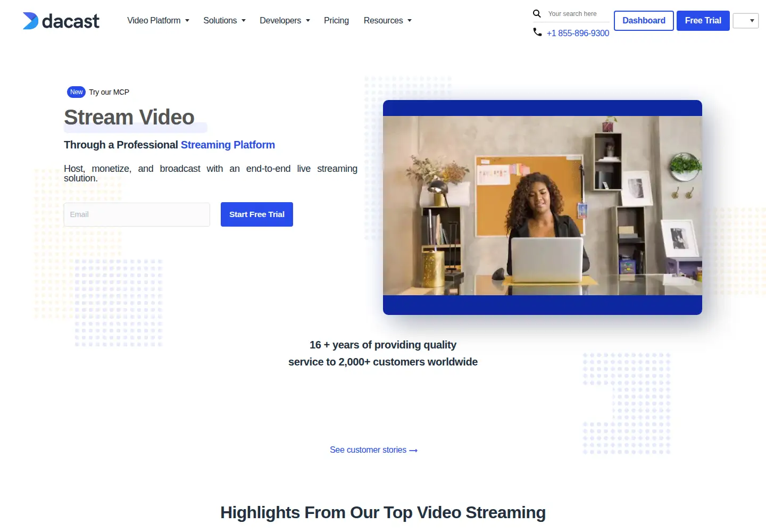Open the Resources menu

point(383,21)
